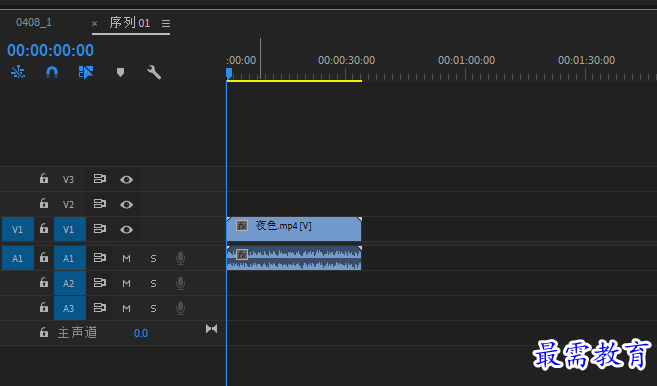The height and width of the screenshot is (386, 657).
Task: Solo audio track A3
Action: pyautogui.click(x=153, y=309)
